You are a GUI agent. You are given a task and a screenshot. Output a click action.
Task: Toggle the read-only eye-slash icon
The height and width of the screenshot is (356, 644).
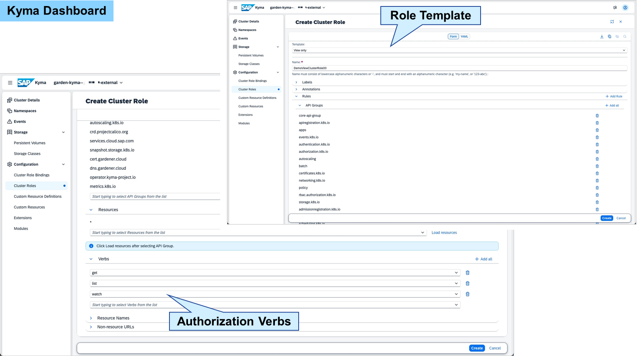click(617, 37)
